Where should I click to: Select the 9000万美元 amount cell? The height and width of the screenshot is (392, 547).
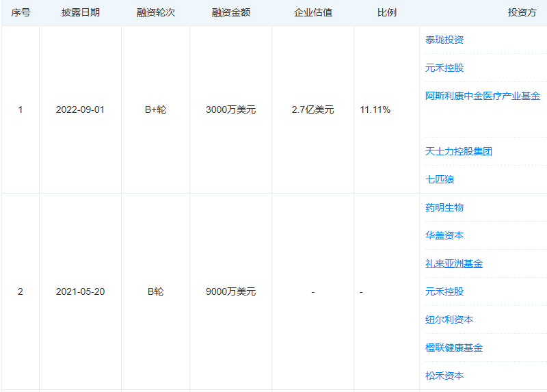[230, 291]
